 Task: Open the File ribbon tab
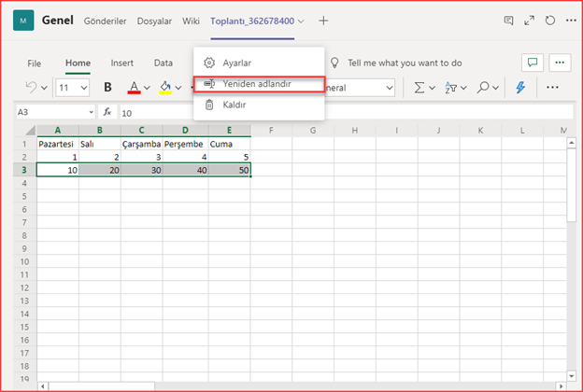point(35,63)
